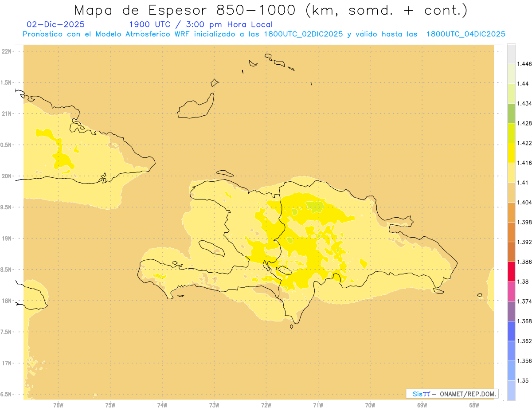Click the colorbar value "1.446"
The width and height of the screenshot is (532, 411).
pos(524,64)
